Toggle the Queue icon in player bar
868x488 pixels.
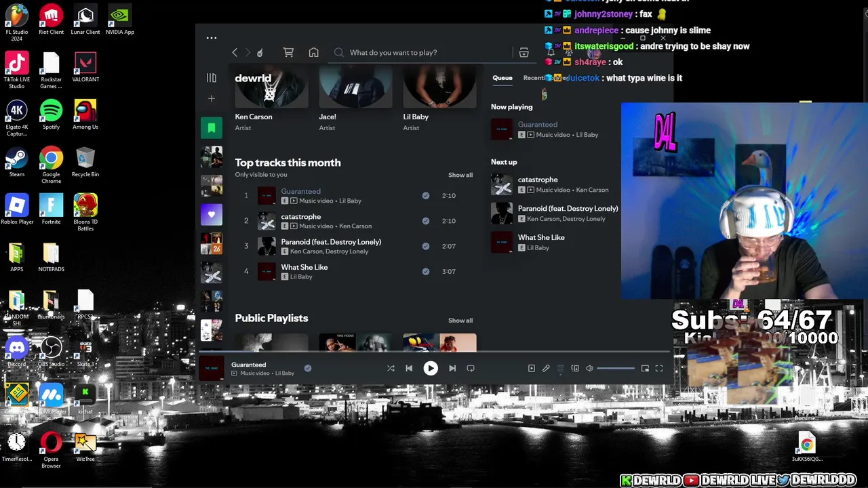pos(561,368)
